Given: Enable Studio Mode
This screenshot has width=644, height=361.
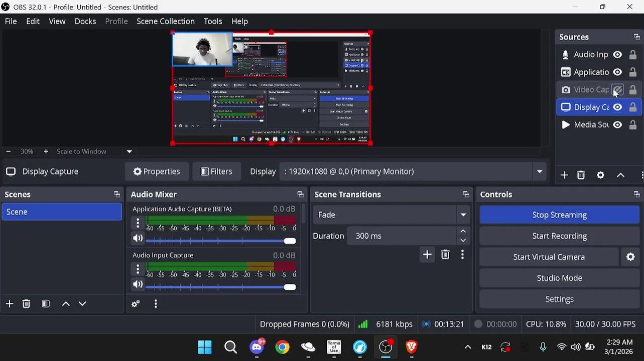Looking at the screenshot, I should pos(559,278).
